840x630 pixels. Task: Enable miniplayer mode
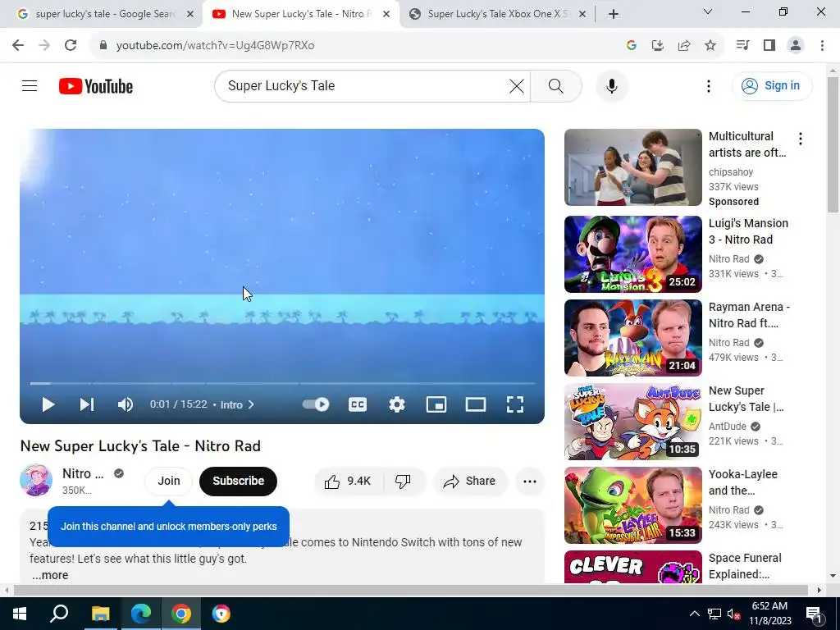click(x=436, y=404)
